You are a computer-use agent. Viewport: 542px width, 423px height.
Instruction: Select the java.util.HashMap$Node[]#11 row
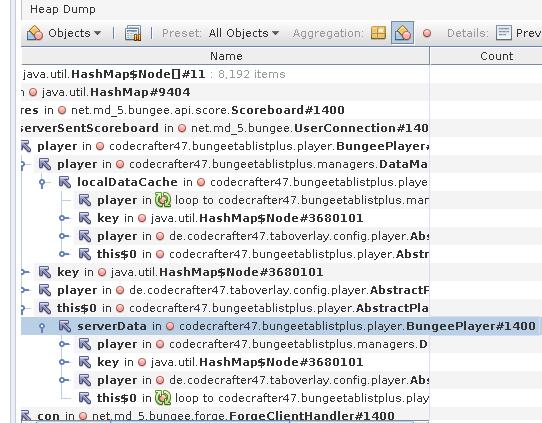(x=225, y=74)
